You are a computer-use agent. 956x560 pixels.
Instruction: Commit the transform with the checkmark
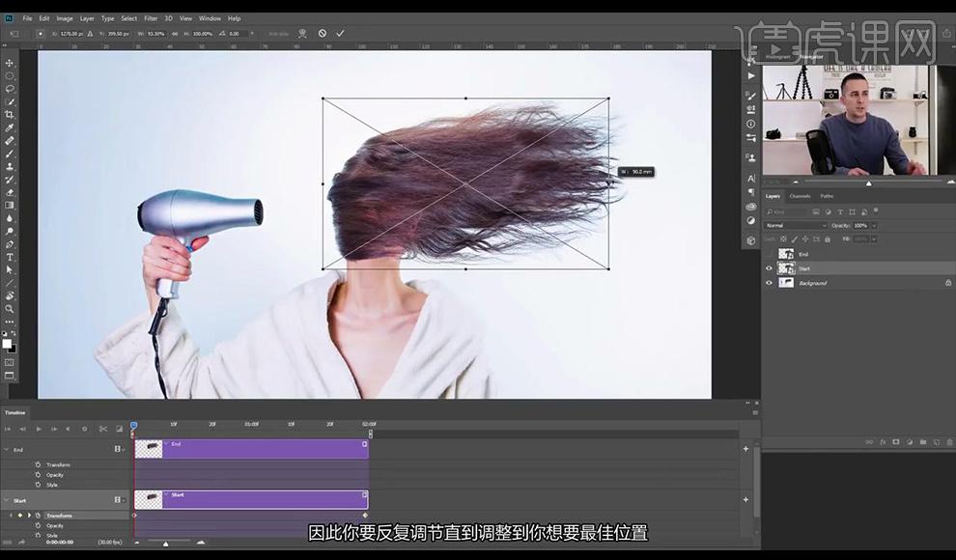(x=340, y=34)
